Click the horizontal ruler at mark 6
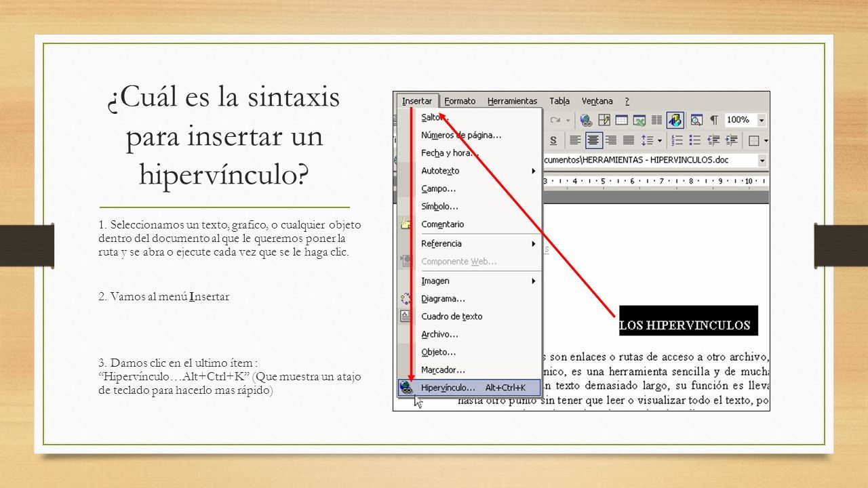 (632, 181)
